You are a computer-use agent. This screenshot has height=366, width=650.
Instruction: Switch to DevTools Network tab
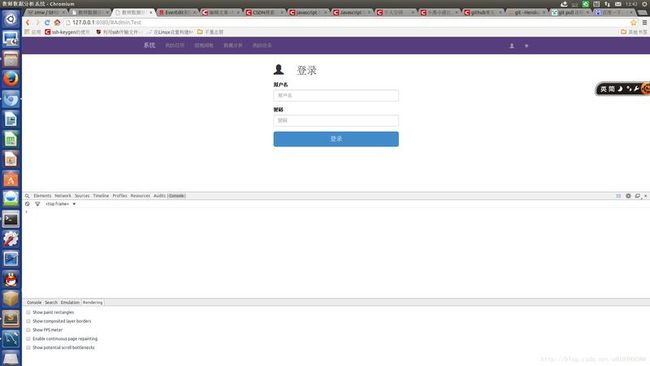[63, 196]
